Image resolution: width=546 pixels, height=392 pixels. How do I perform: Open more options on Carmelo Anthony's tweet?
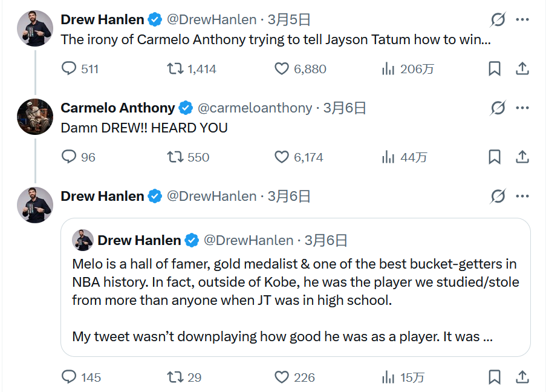[522, 108]
